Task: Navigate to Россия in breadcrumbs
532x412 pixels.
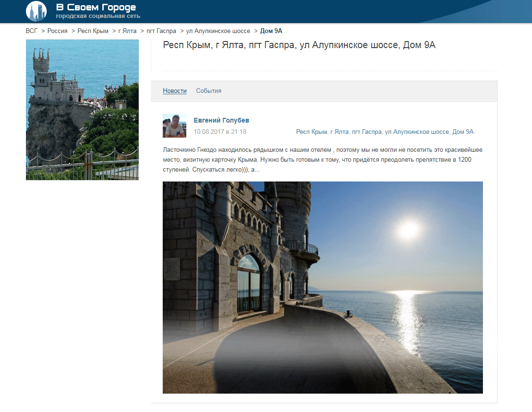Action: (58, 31)
